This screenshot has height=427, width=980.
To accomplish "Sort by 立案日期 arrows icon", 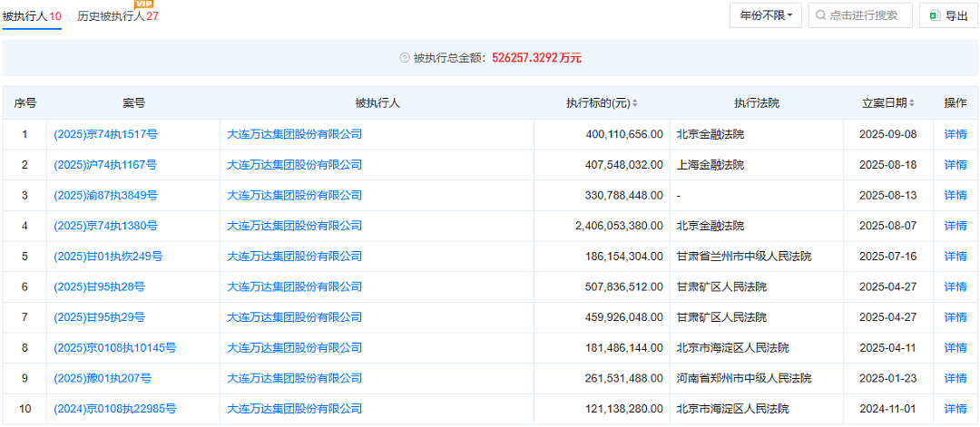I will pyautogui.click(x=912, y=103).
